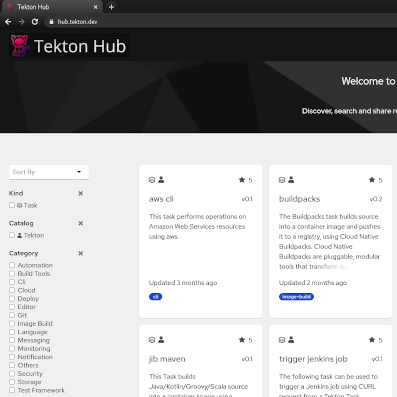Click the blue image-build tag badge
Screen dimensions: 397x397
point(296,297)
